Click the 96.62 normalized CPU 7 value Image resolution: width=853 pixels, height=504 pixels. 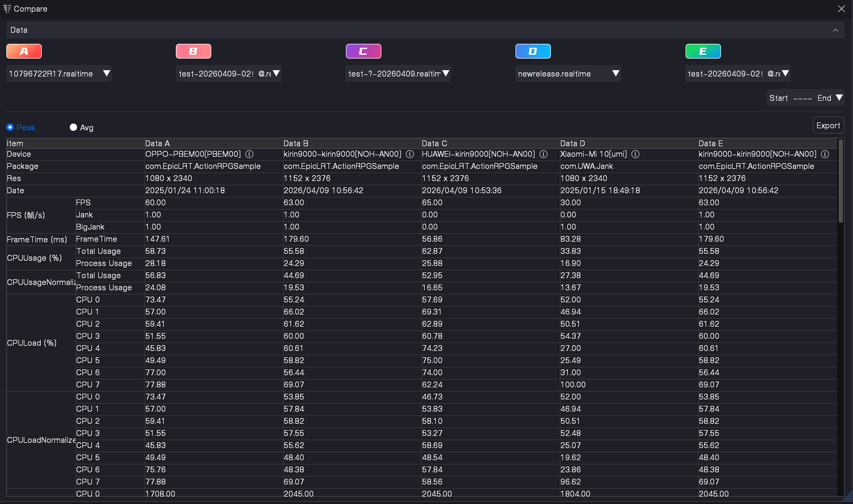tap(570, 482)
